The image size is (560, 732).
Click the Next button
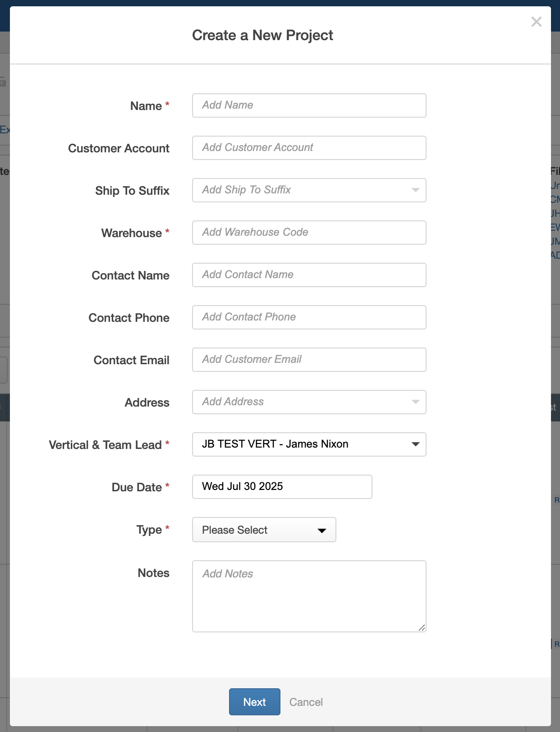coord(254,702)
